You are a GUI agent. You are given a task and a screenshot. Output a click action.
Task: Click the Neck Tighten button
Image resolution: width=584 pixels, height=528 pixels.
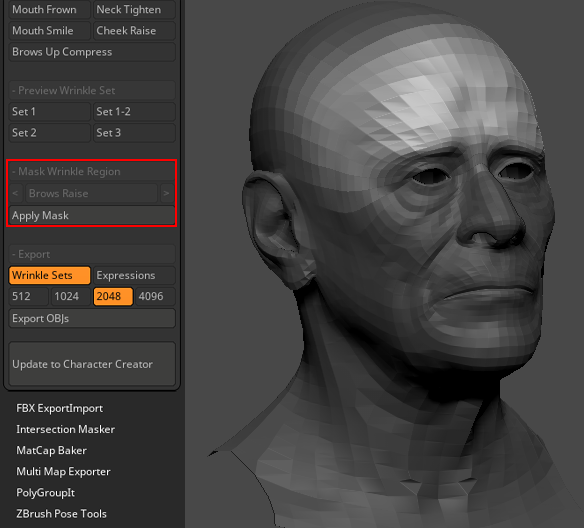tap(134, 10)
